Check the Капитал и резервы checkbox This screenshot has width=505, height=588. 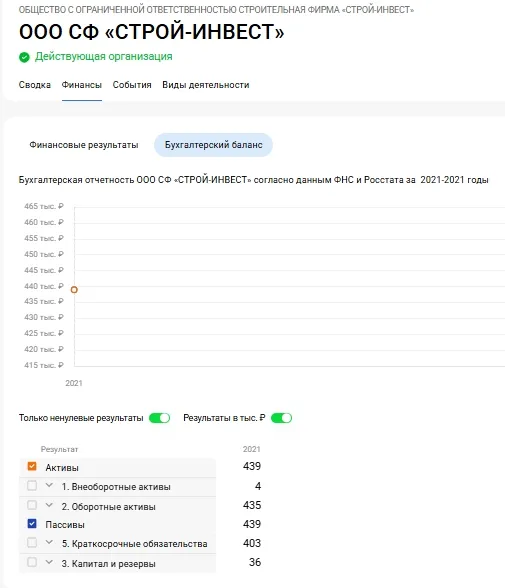32,562
